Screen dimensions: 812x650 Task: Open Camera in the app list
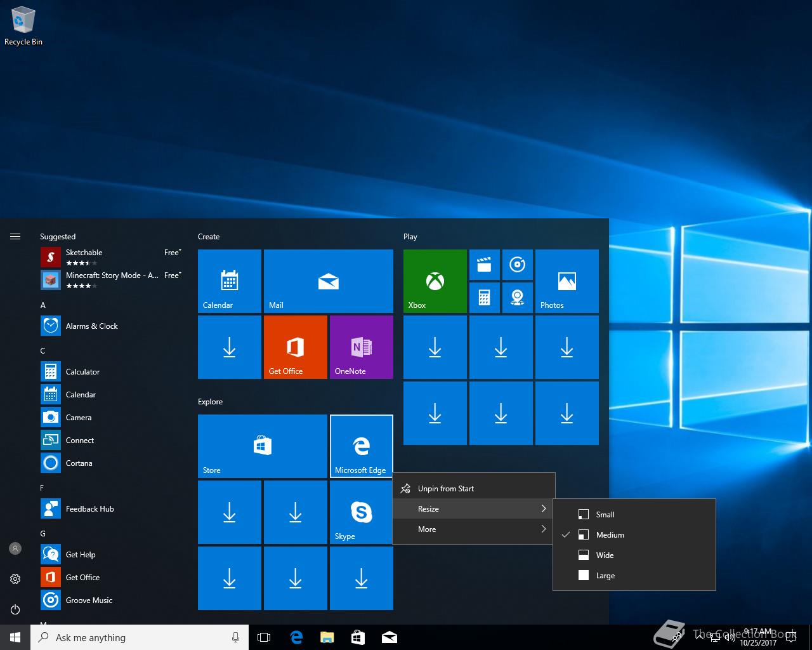[x=111, y=418]
